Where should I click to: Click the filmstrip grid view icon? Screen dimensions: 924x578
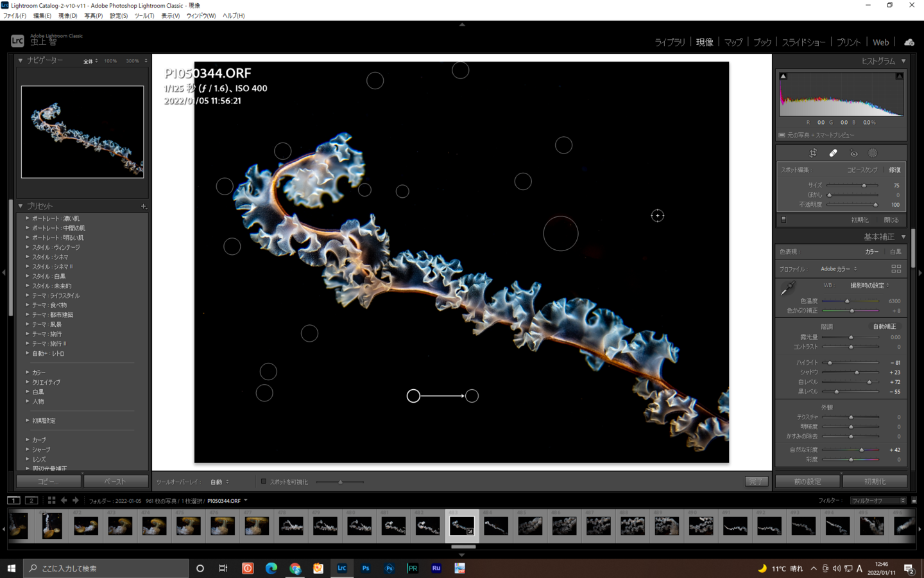51,500
